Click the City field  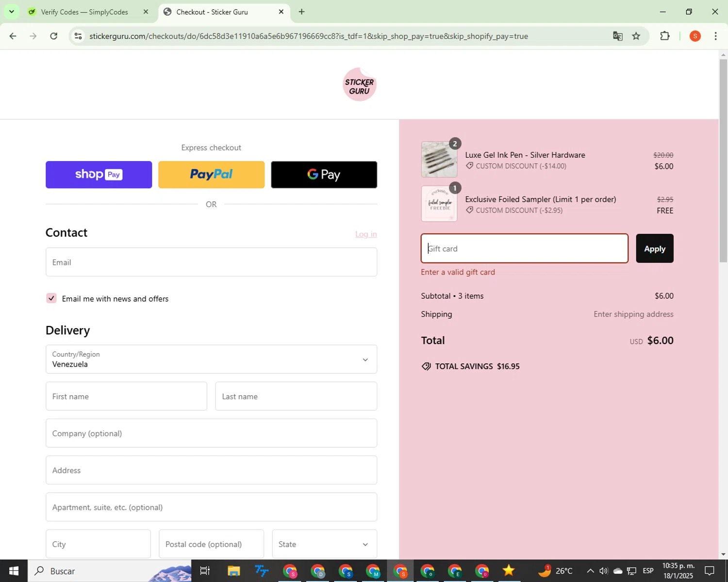coord(98,544)
